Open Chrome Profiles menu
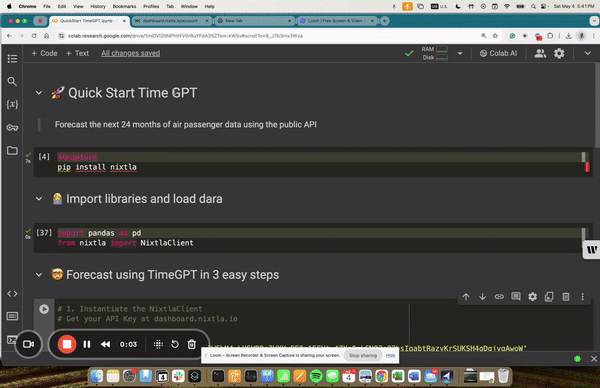600x388 pixels. click(x=151, y=6)
